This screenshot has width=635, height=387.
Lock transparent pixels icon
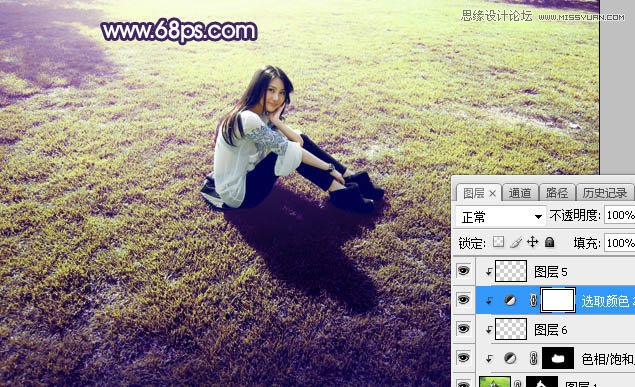click(499, 242)
